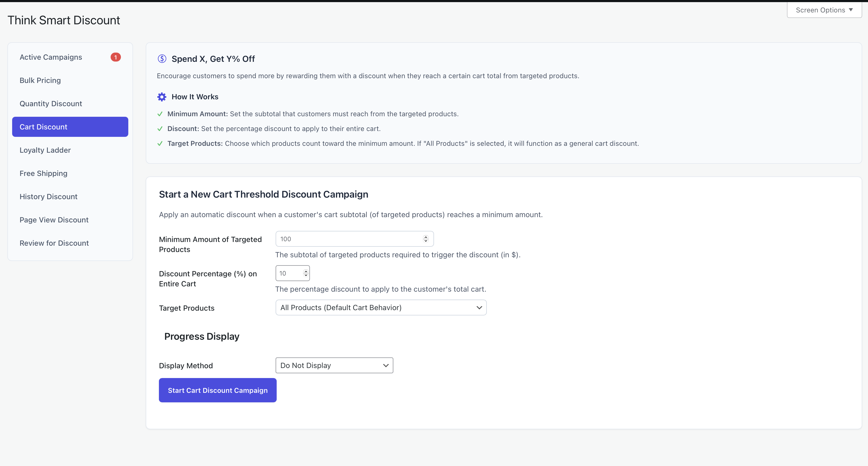
Task: Go to the Quantity Discount tab
Action: click(51, 104)
